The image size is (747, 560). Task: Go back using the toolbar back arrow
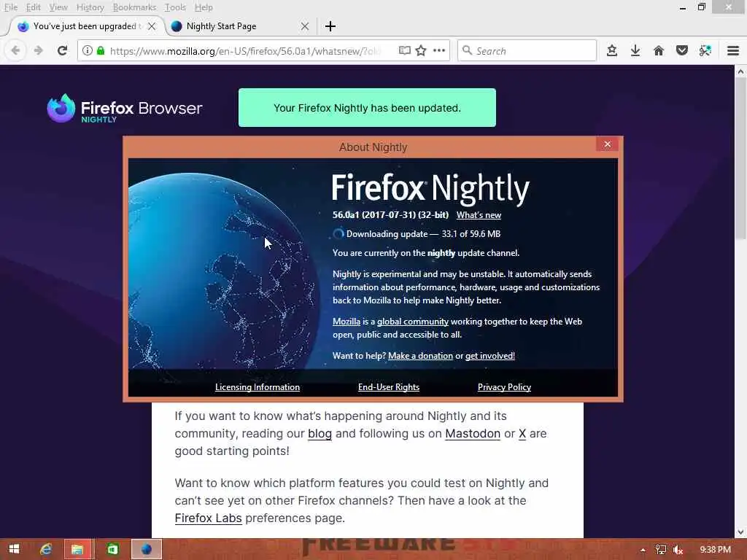16,50
